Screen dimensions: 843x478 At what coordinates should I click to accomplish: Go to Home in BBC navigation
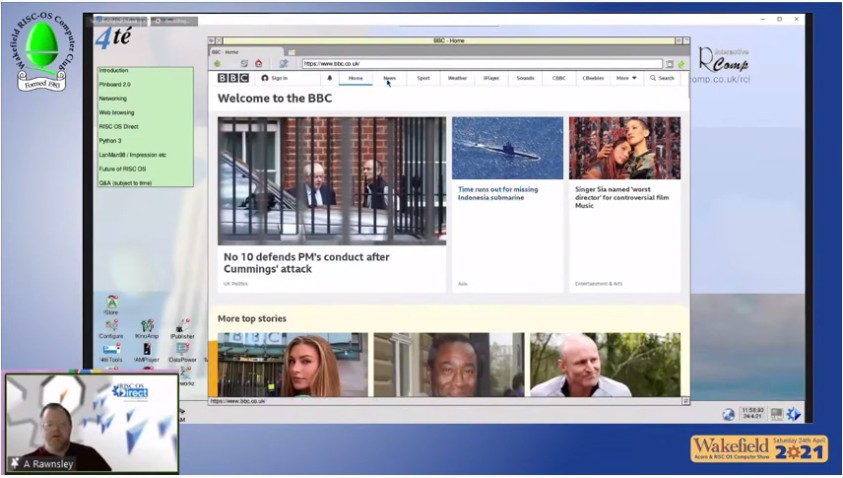(x=355, y=78)
